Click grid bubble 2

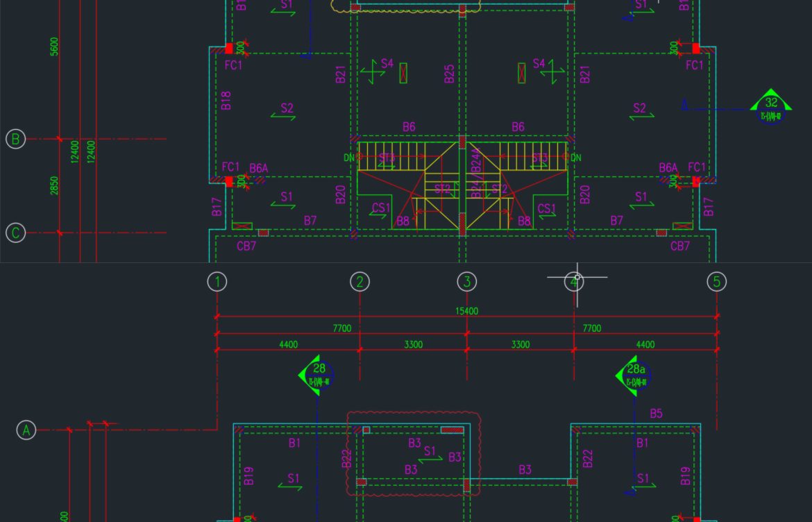pos(360,282)
